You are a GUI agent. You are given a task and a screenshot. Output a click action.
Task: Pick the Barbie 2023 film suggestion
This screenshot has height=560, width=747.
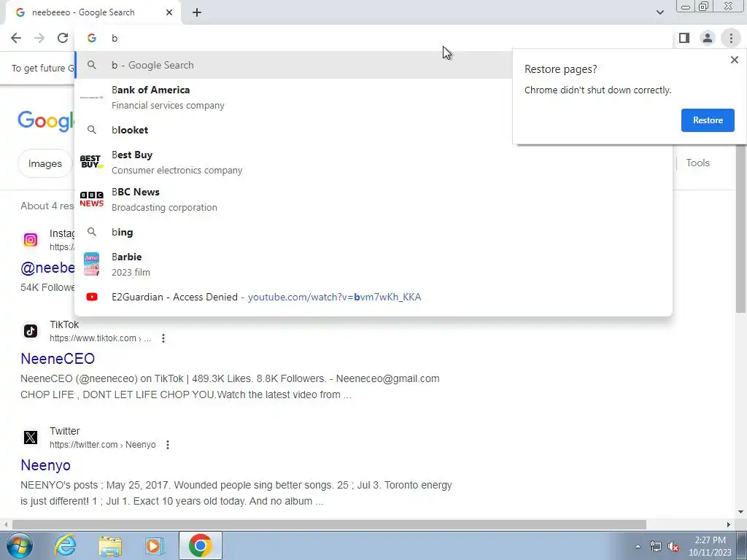click(x=373, y=264)
